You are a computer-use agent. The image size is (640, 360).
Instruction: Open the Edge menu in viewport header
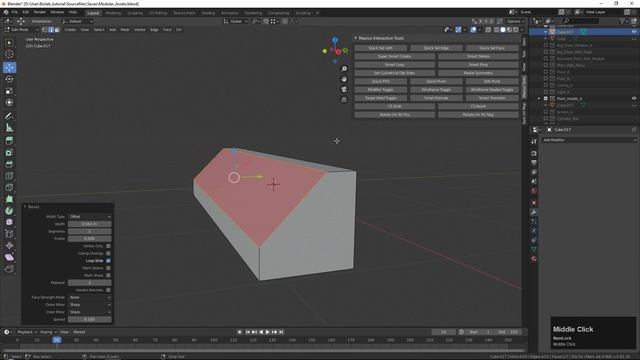tap(154, 30)
